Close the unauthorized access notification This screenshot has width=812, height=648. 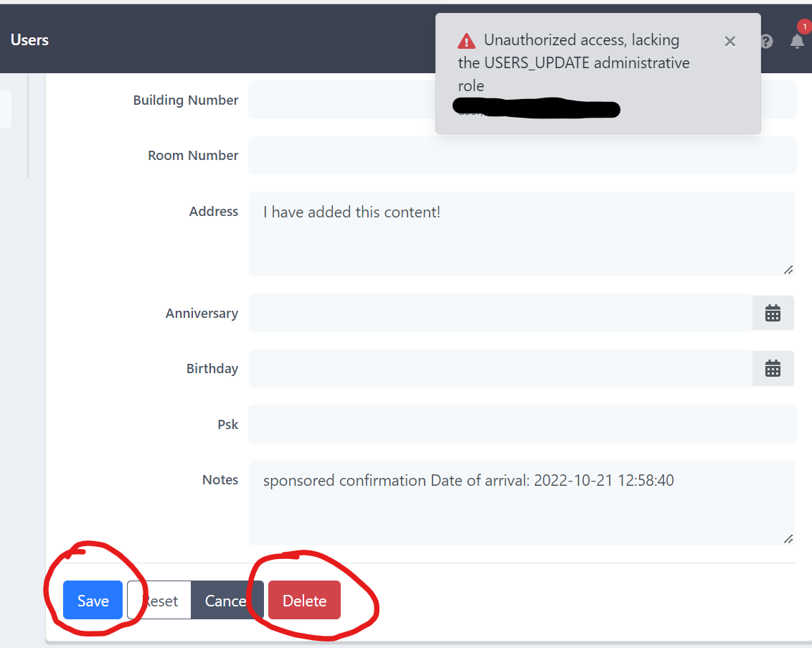(x=730, y=42)
